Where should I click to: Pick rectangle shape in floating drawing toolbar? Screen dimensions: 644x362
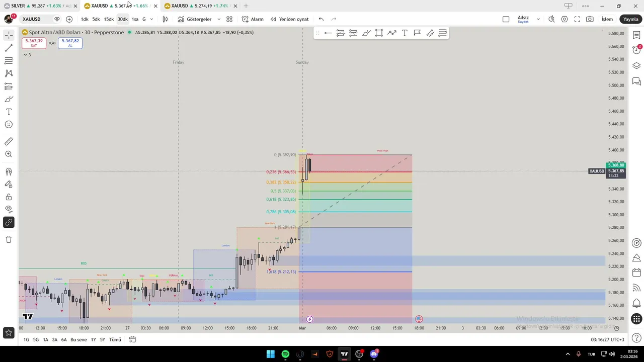379,33
